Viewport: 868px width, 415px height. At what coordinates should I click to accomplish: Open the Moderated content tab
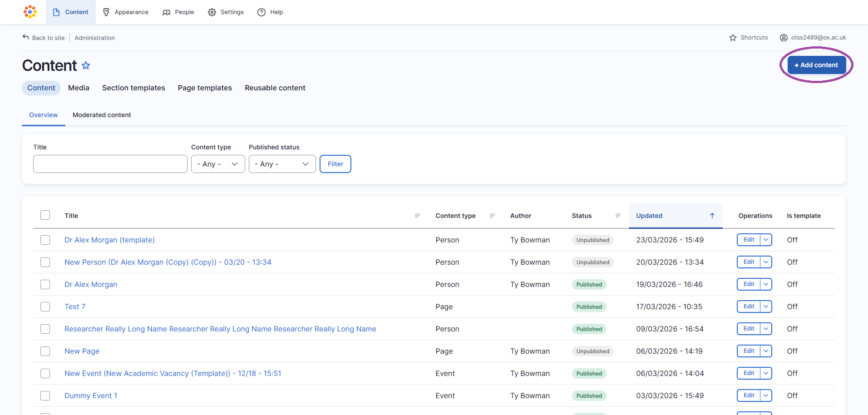tap(102, 115)
